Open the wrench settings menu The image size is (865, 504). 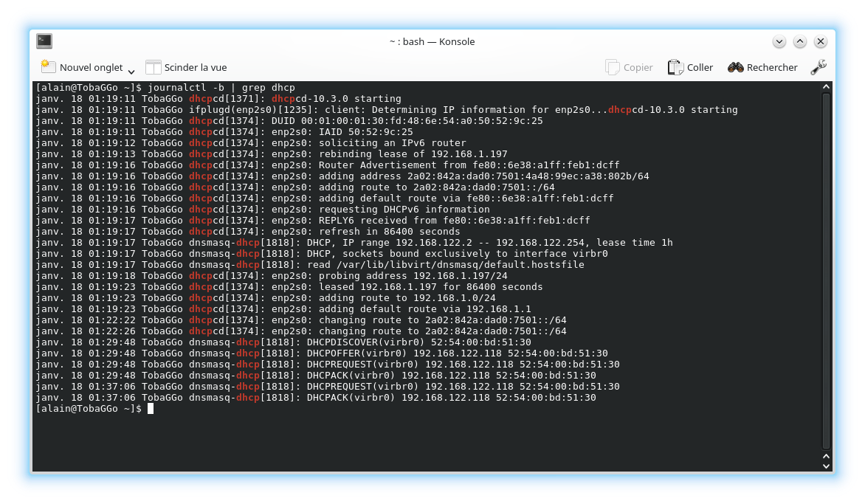click(x=818, y=67)
